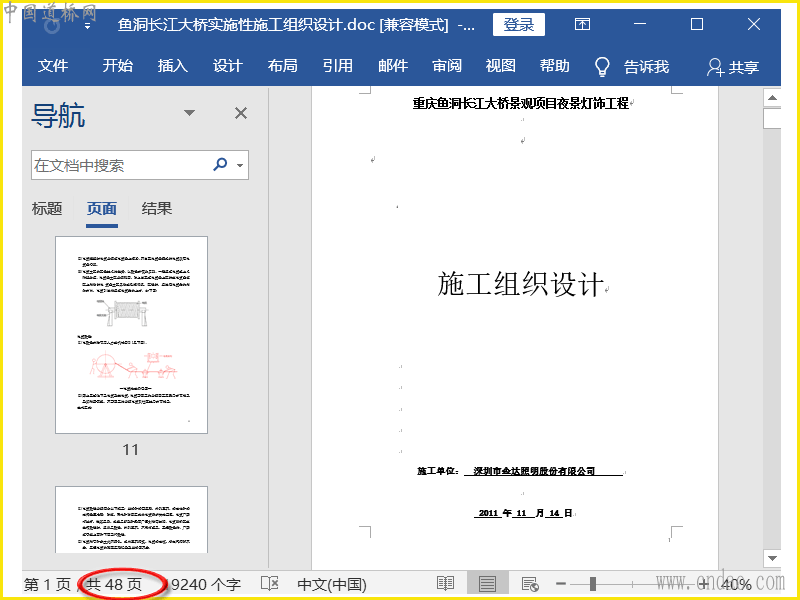Image resolution: width=800 pixels, height=600 pixels.
Task: Close the 导航 navigation pane
Action: (x=241, y=113)
